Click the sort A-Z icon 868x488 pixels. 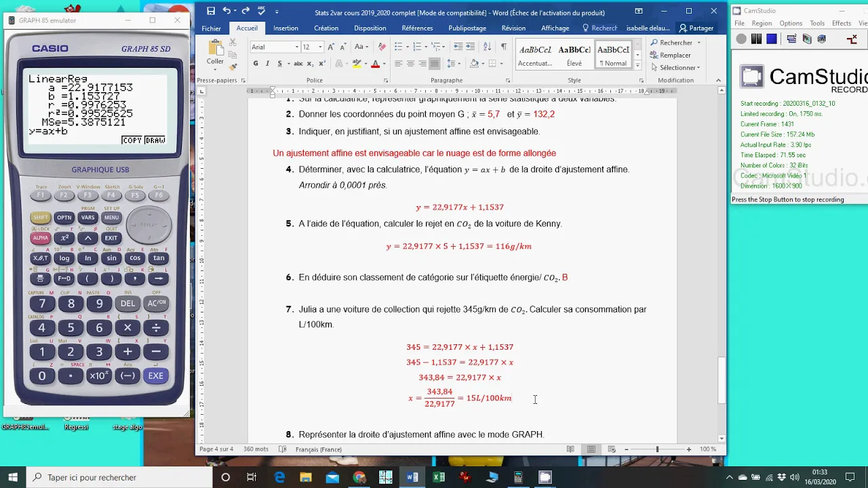click(488, 47)
